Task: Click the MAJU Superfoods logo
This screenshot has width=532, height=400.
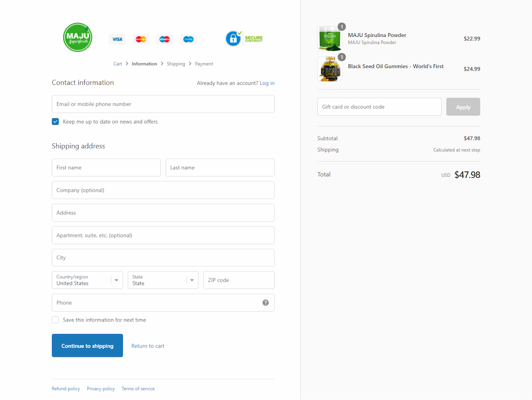Action: 78,37
